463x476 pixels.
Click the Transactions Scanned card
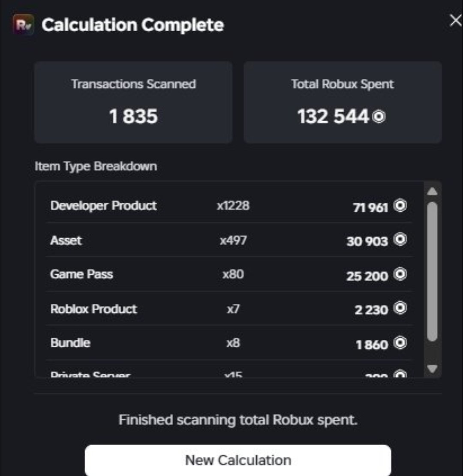point(133,102)
